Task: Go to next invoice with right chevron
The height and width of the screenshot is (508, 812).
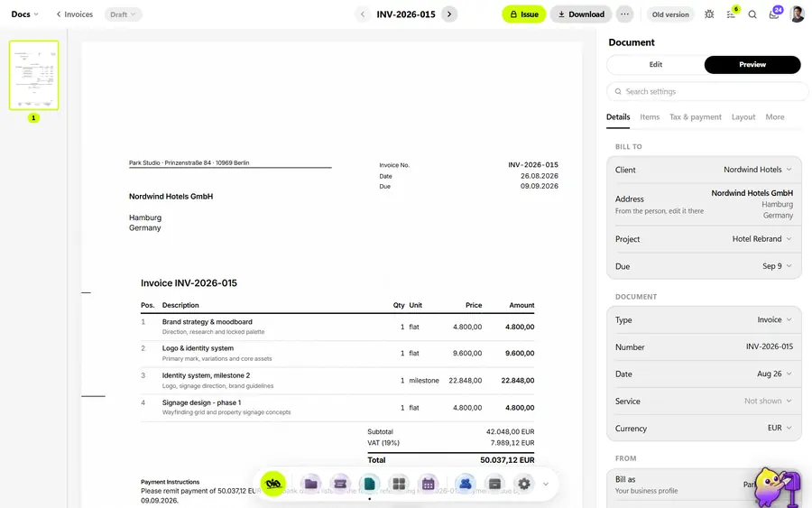Action: tap(449, 14)
